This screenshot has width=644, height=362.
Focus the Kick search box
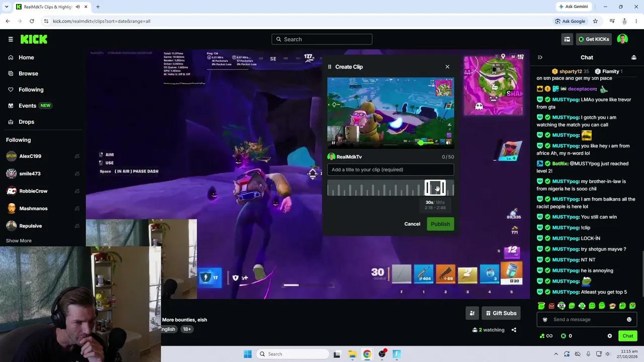(x=322, y=39)
